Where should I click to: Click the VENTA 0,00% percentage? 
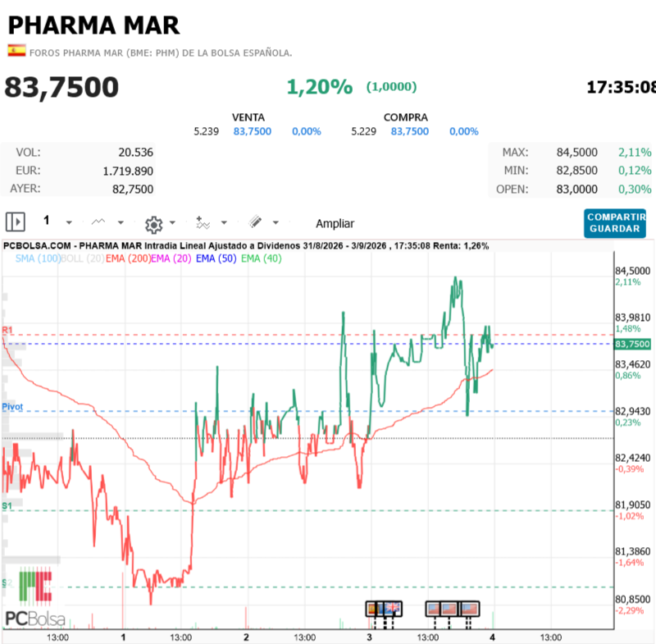tap(306, 131)
